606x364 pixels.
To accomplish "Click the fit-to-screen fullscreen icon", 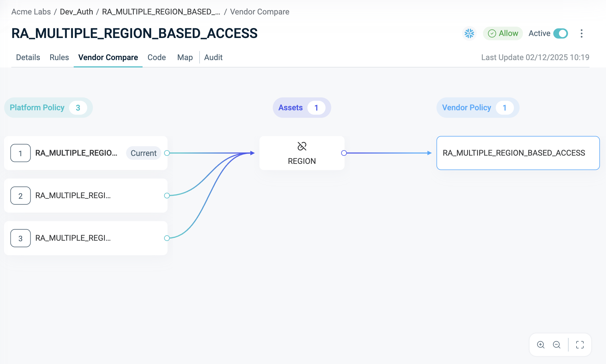I will click(x=580, y=344).
